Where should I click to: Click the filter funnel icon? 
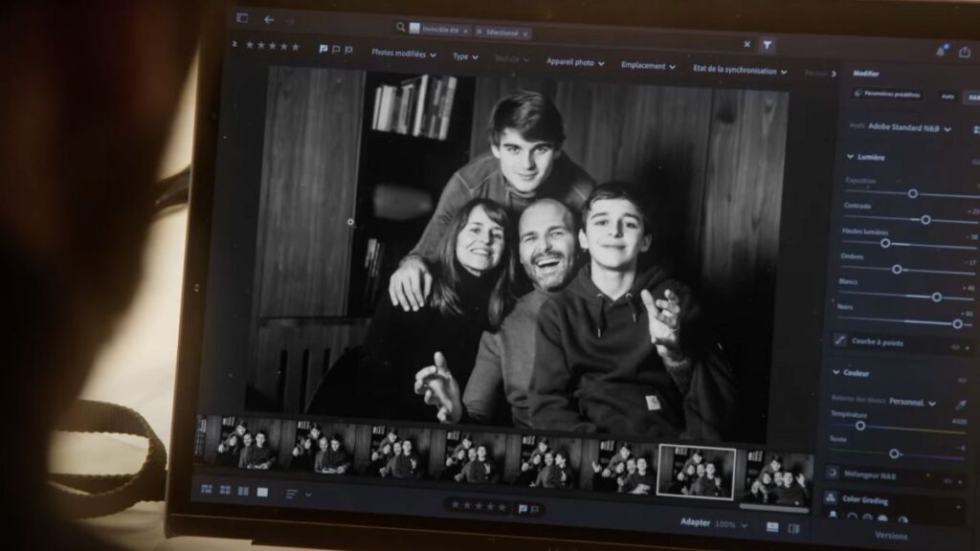(768, 45)
